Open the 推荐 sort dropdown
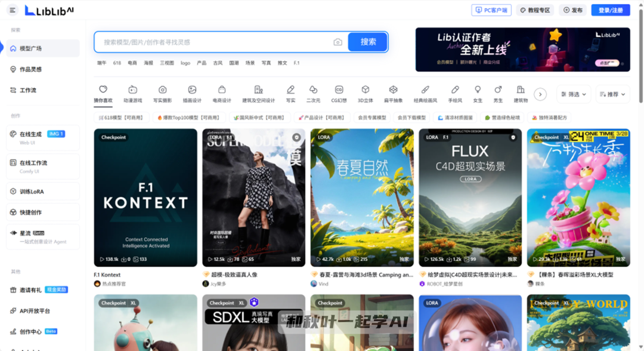Image resolution: width=644 pixels, height=351 pixels. click(612, 94)
